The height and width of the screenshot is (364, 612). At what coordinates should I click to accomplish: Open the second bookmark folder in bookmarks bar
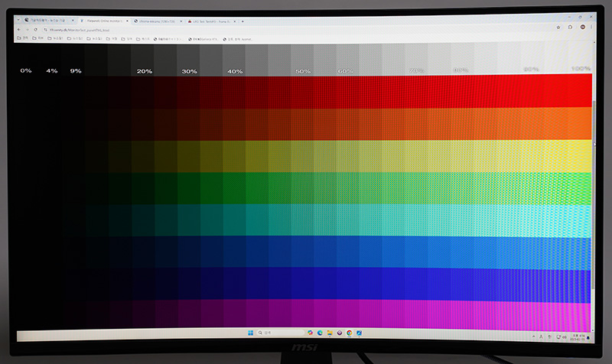(x=37, y=38)
